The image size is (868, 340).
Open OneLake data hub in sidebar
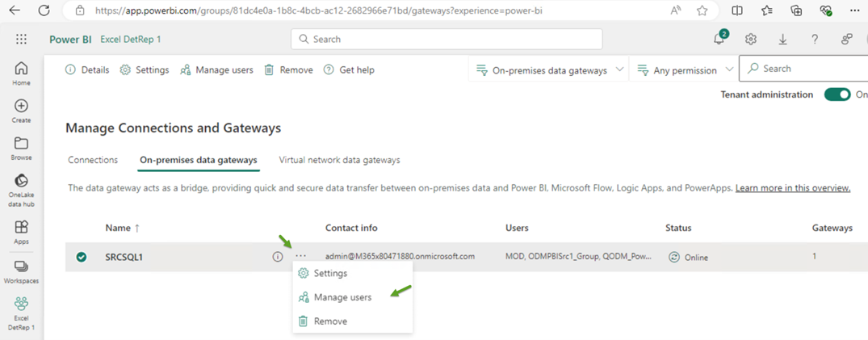point(21,189)
